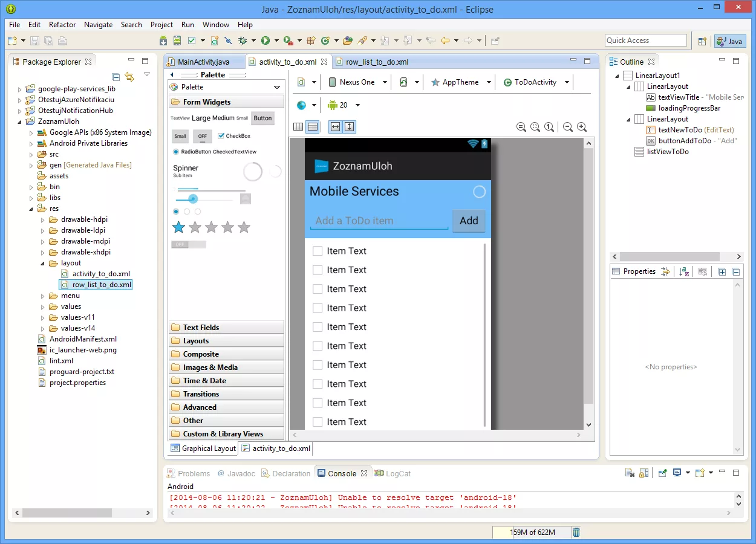756x544 pixels.
Task: Set LinearLayout orientation to vertical
Action: tap(313, 126)
